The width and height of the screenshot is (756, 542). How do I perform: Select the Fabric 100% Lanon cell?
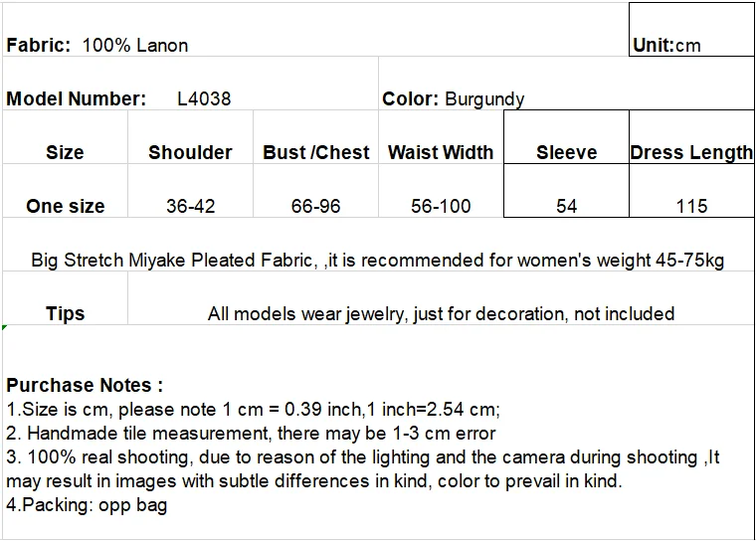tap(315, 30)
